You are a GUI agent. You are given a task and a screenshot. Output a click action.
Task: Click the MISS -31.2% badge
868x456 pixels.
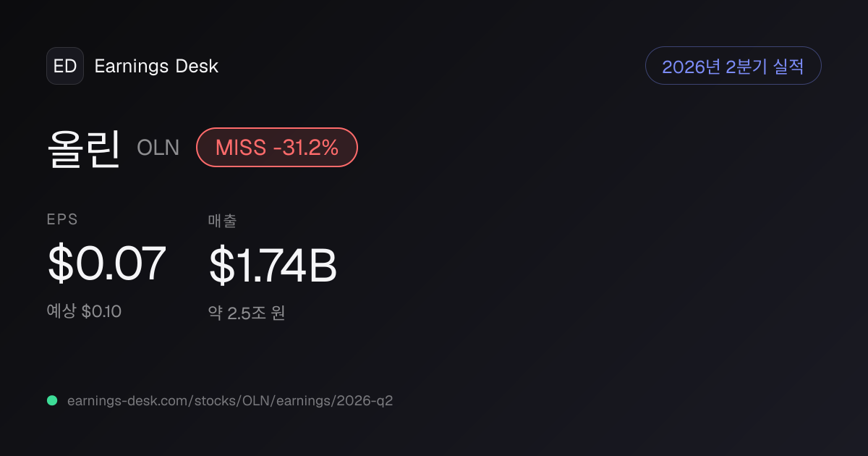277,148
